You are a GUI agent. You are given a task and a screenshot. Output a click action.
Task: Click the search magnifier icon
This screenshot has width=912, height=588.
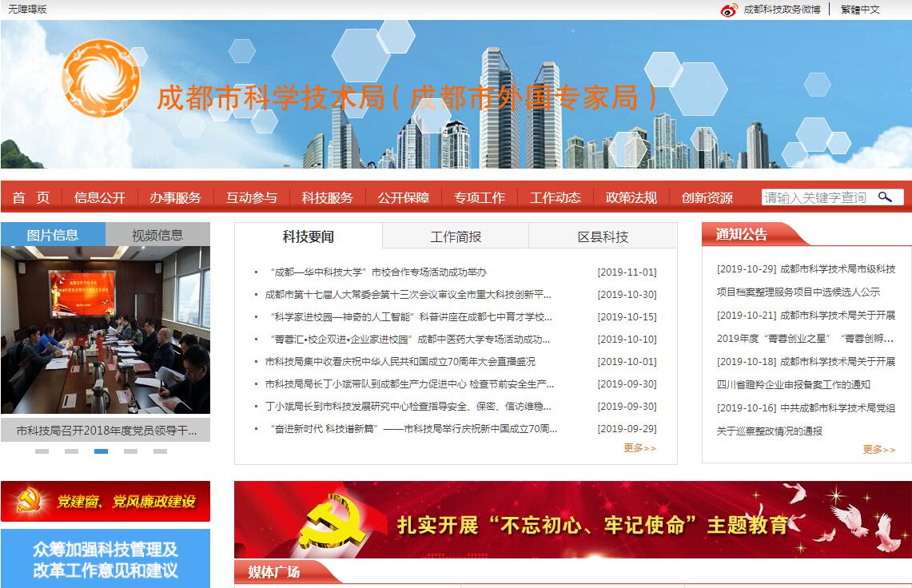tap(885, 197)
